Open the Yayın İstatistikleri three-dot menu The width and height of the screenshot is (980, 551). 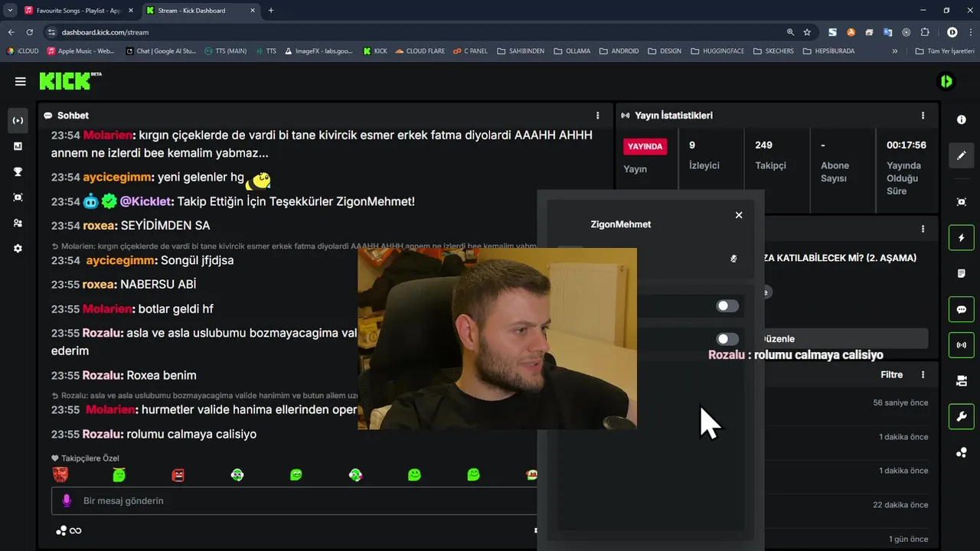click(923, 116)
